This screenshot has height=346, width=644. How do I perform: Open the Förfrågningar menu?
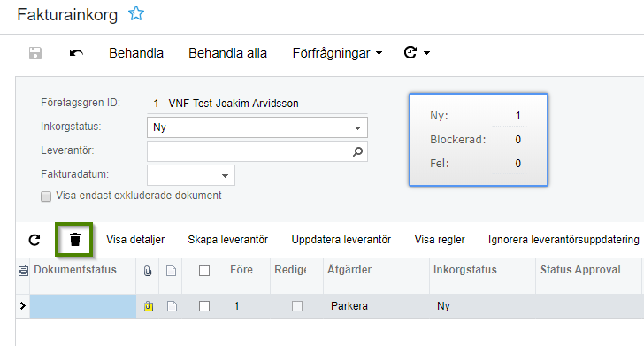coord(337,53)
